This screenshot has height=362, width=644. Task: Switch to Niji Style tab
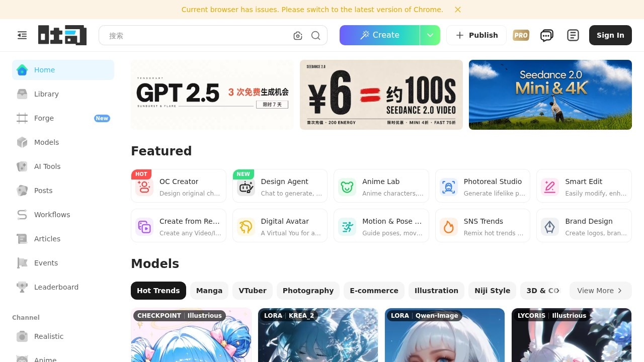pos(493,291)
